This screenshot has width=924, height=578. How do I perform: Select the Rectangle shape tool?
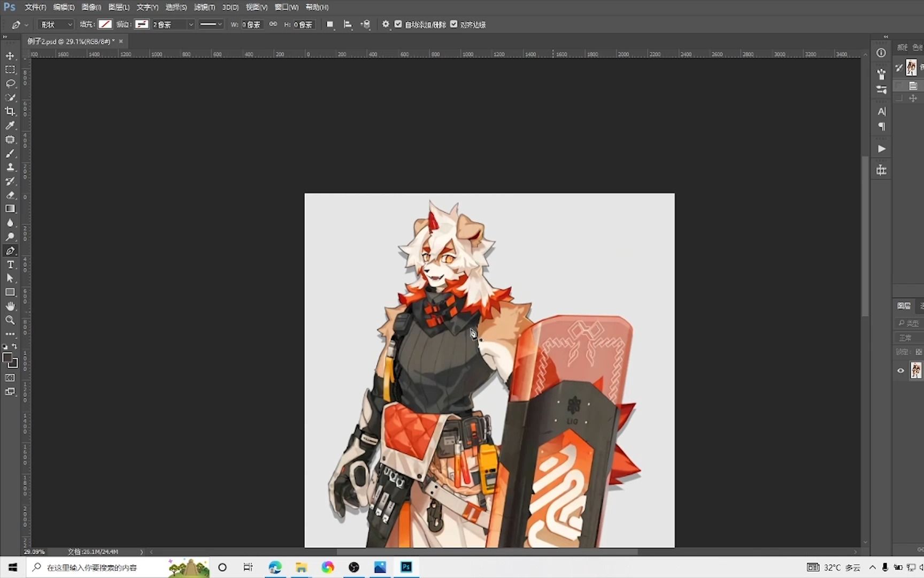pos(10,292)
